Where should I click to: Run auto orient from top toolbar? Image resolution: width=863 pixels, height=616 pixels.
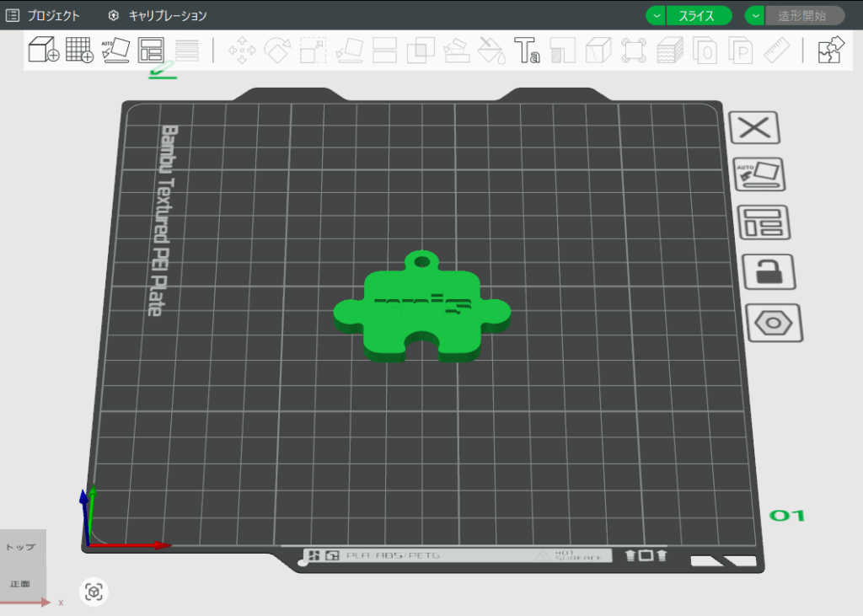click(115, 50)
